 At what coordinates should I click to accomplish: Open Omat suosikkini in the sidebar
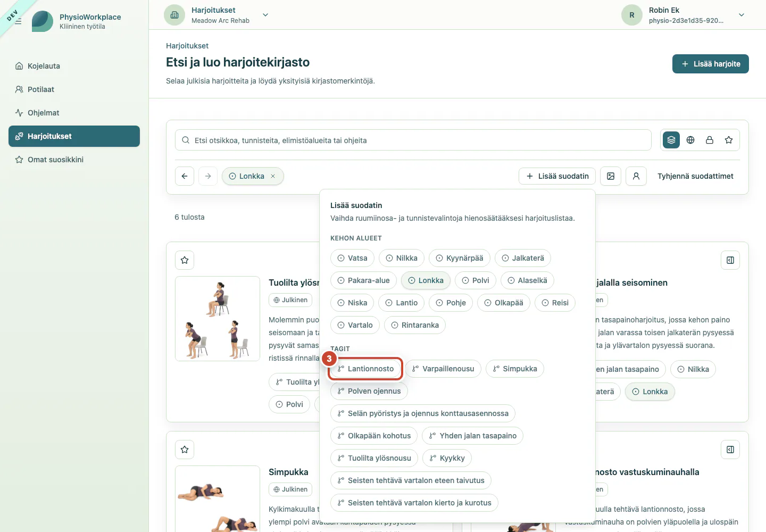[x=74, y=160]
